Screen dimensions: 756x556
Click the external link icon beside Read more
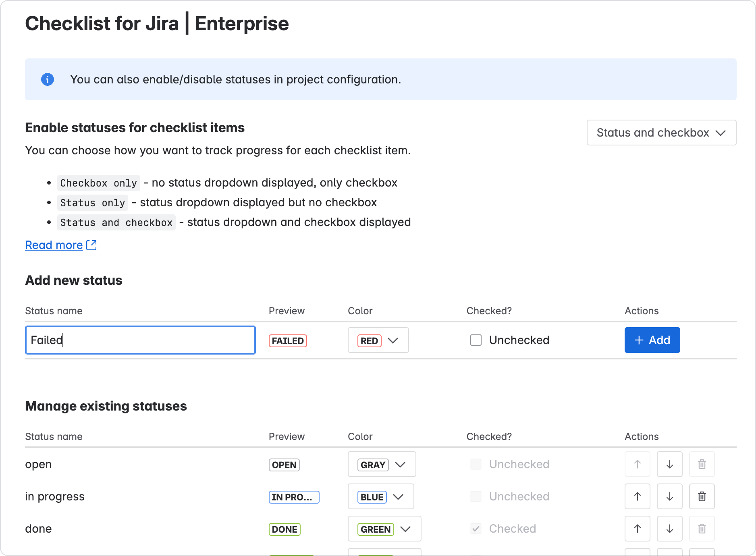91,245
